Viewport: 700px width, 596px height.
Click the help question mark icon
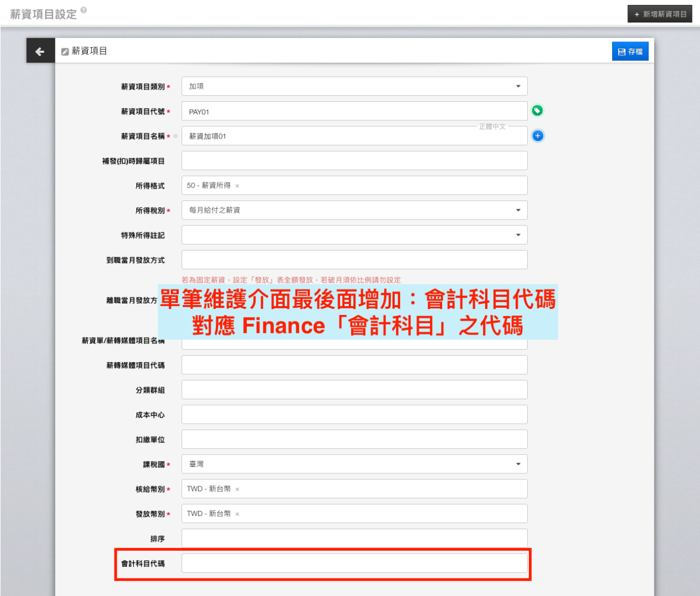(83, 10)
